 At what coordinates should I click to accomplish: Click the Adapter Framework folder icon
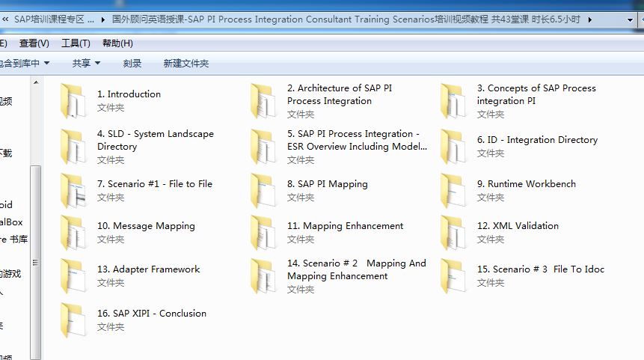click(73, 275)
